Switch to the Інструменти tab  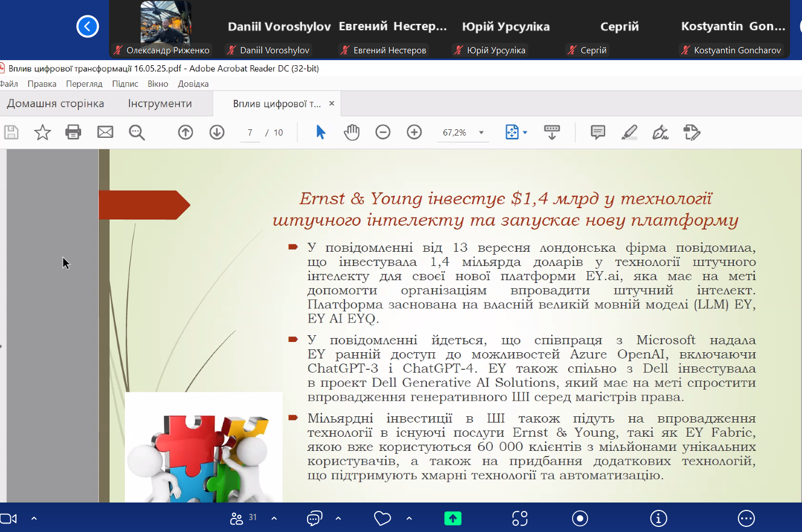159,103
